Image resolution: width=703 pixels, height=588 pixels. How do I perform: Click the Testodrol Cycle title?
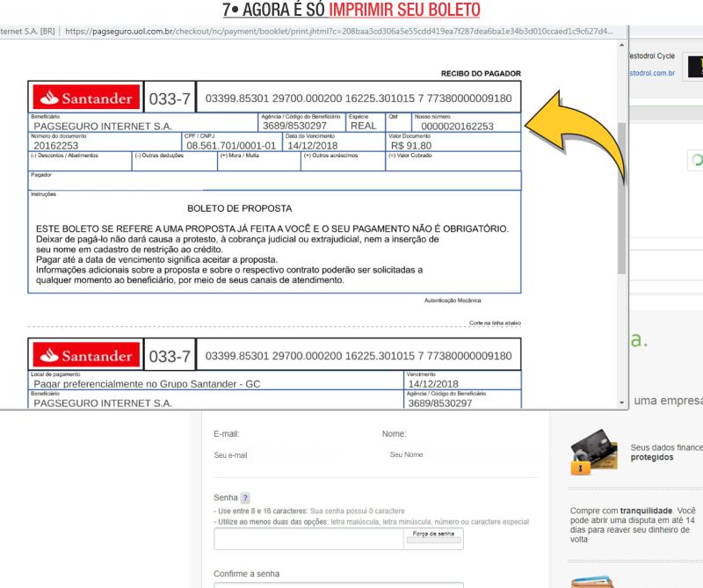651,56
